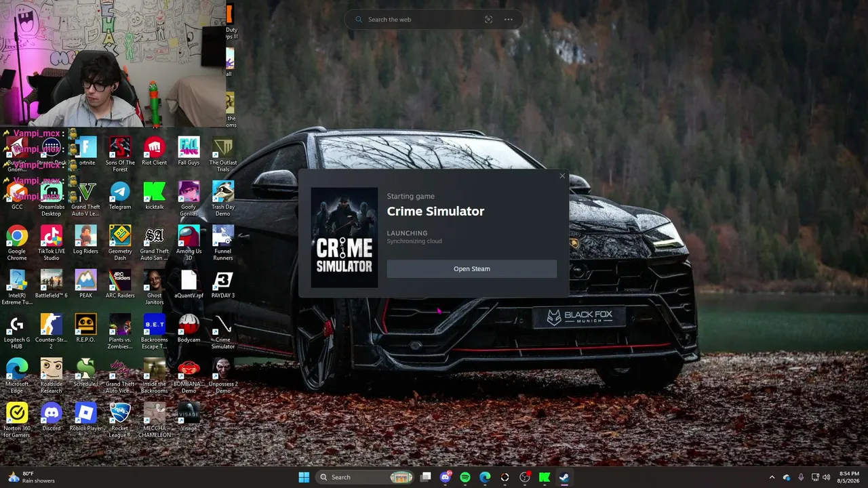Select the Among Us 3D desktop icon

pyautogui.click(x=189, y=243)
